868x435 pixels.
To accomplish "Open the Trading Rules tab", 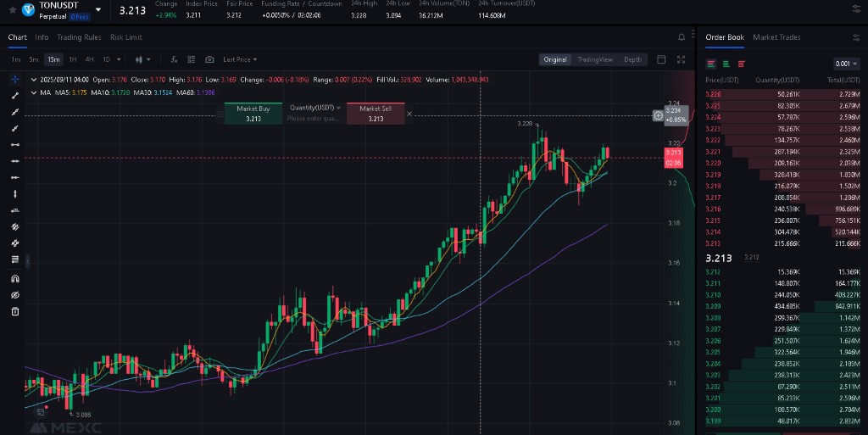I will tap(79, 37).
